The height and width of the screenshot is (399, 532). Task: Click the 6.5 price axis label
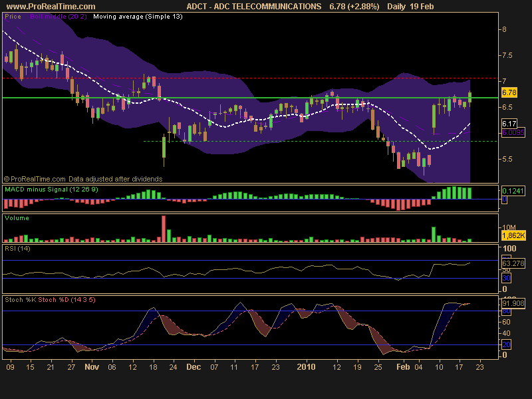point(508,107)
